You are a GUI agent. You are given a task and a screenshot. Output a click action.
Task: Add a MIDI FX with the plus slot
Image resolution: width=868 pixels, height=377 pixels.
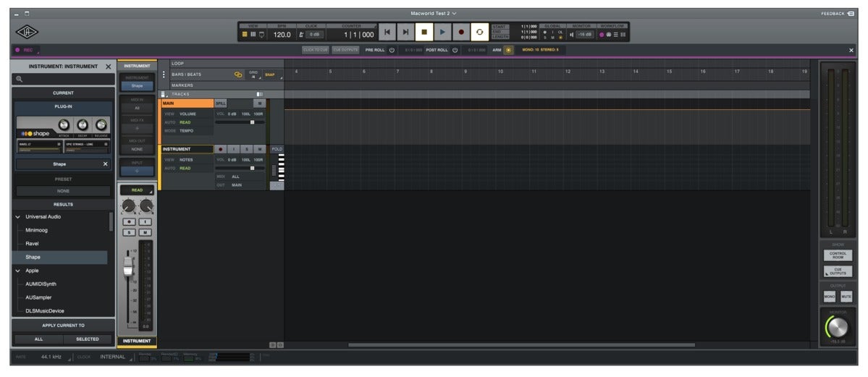(137, 128)
